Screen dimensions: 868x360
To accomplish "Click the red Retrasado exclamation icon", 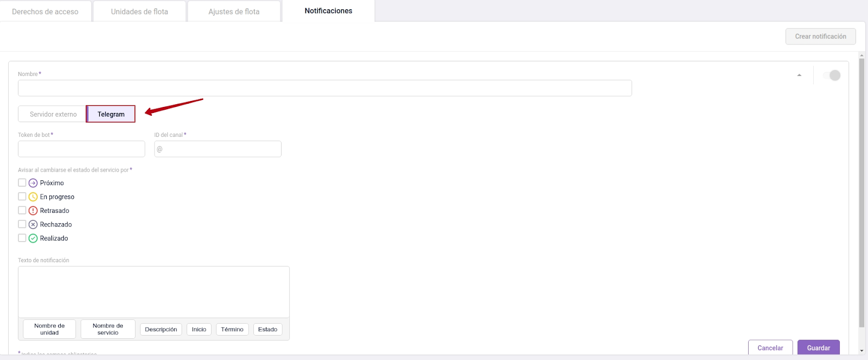I will pyautogui.click(x=33, y=211).
